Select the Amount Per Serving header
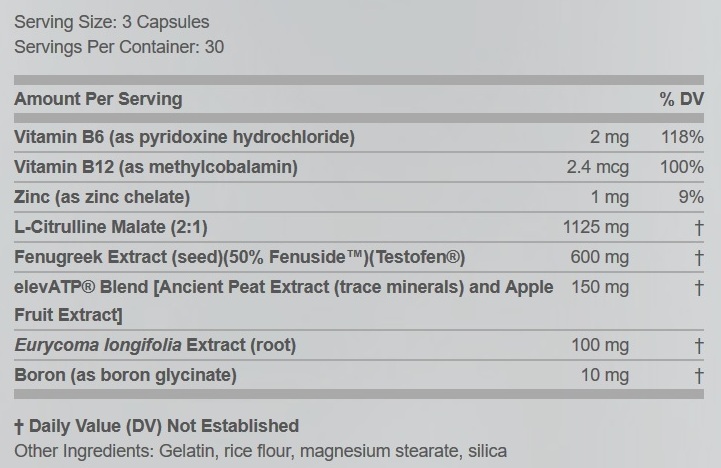Image resolution: width=721 pixels, height=468 pixels. [x=98, y=99]
